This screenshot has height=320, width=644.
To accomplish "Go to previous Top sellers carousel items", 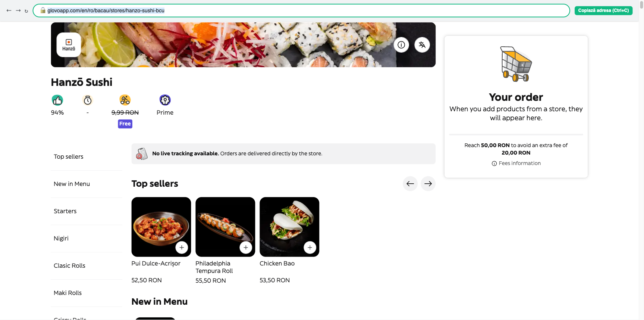I will tap(410, 184).
